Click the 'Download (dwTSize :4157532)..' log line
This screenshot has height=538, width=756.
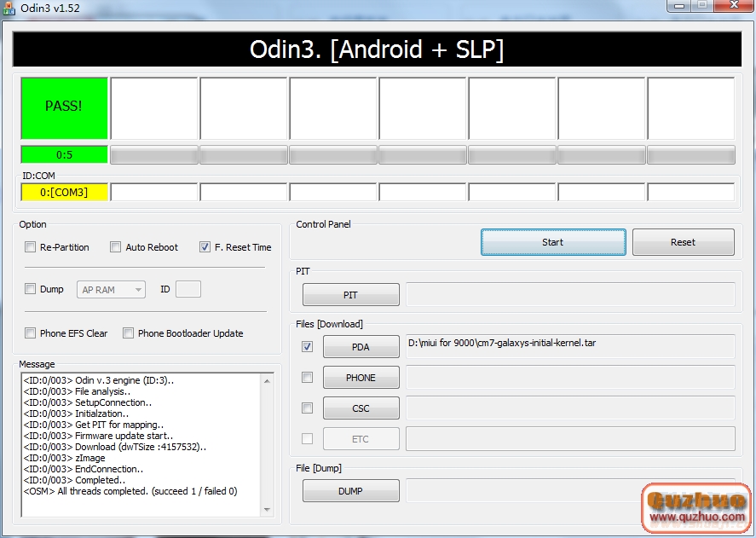(x=115, y=447)
